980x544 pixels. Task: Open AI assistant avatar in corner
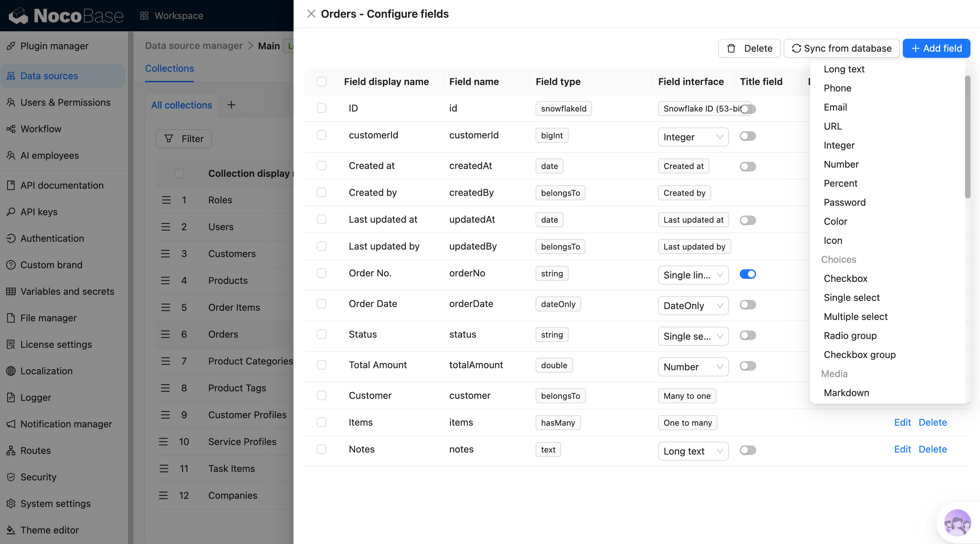pyautogui.click(x=957, y=523)
